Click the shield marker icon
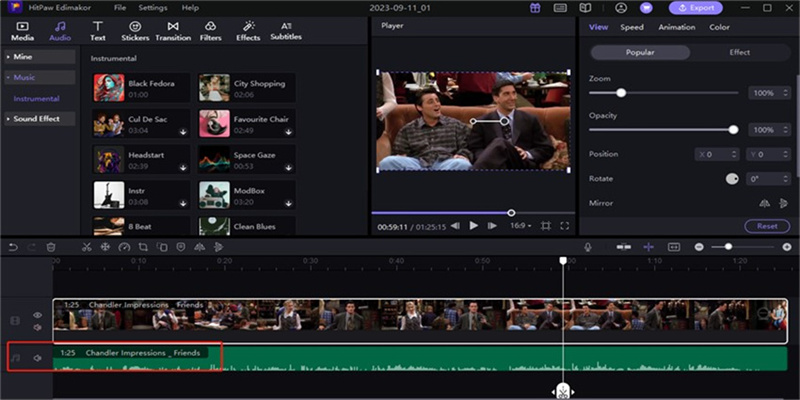This screenshot has width=800, height=400. [x=181, y=247]
